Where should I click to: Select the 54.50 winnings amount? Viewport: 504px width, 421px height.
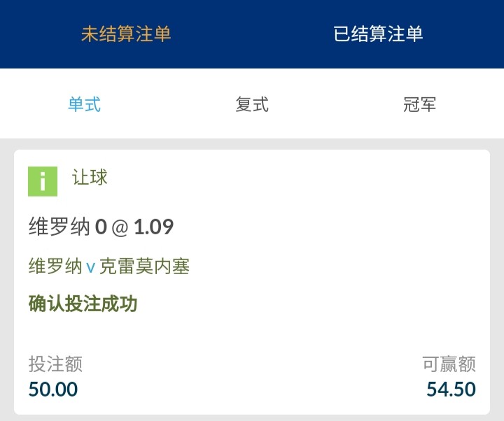coord(451,389)
